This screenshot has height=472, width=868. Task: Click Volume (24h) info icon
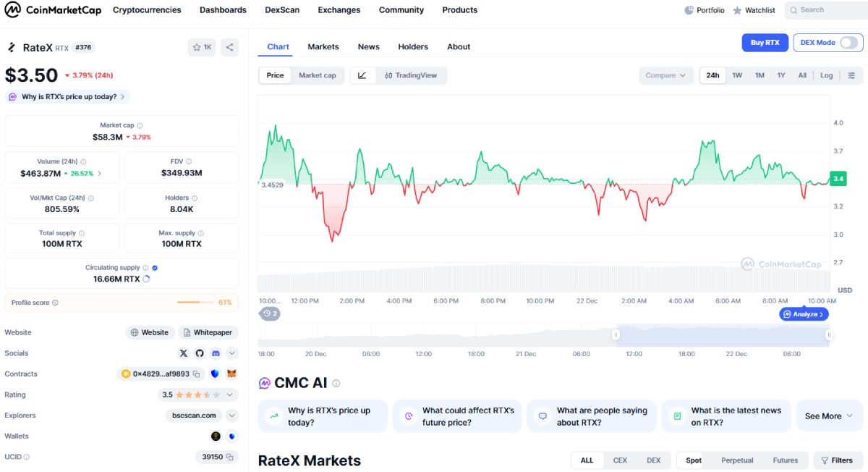tap(83, 161)
